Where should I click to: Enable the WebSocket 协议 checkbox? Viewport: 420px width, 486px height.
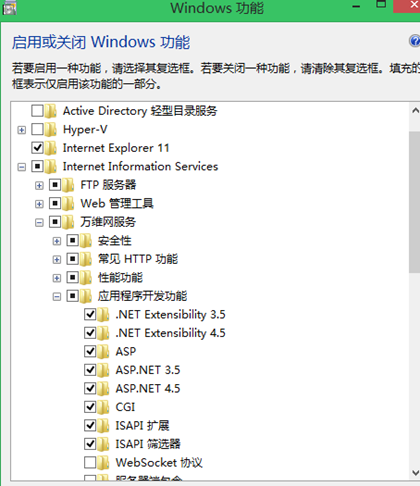(x=90, y=462)
